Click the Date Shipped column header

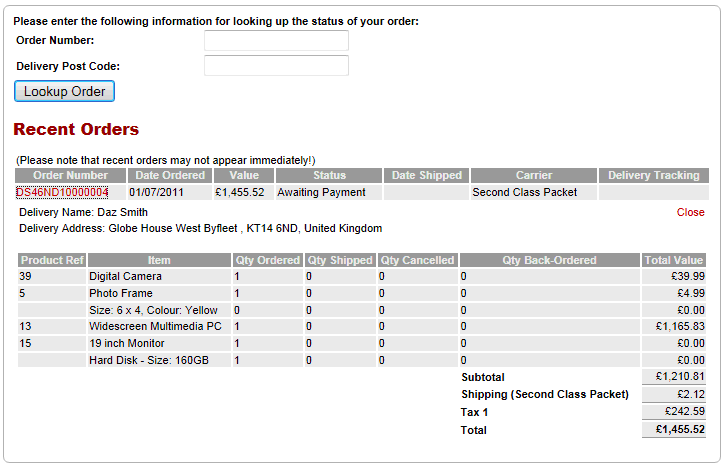(426, 176)
